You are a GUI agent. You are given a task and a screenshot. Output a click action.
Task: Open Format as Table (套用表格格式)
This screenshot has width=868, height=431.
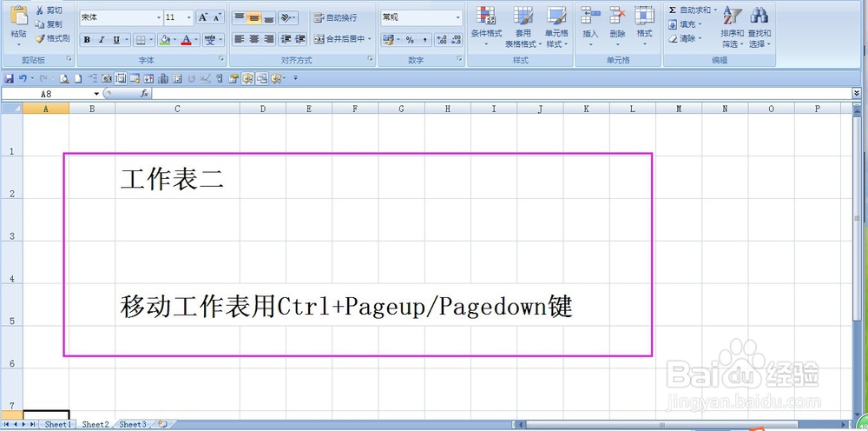(523, 27)
